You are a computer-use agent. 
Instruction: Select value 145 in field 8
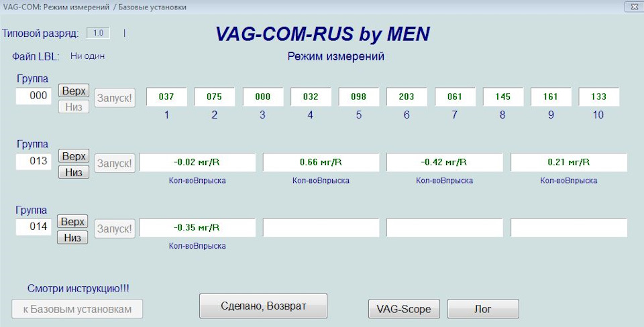click(x=502, y=97)
